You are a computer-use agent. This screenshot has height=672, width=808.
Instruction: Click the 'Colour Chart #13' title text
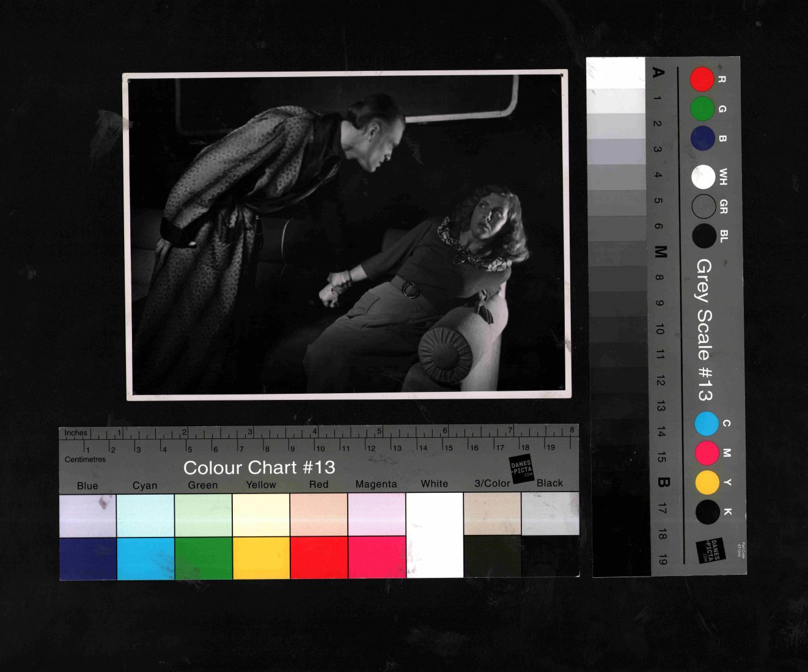pos(259,468)
